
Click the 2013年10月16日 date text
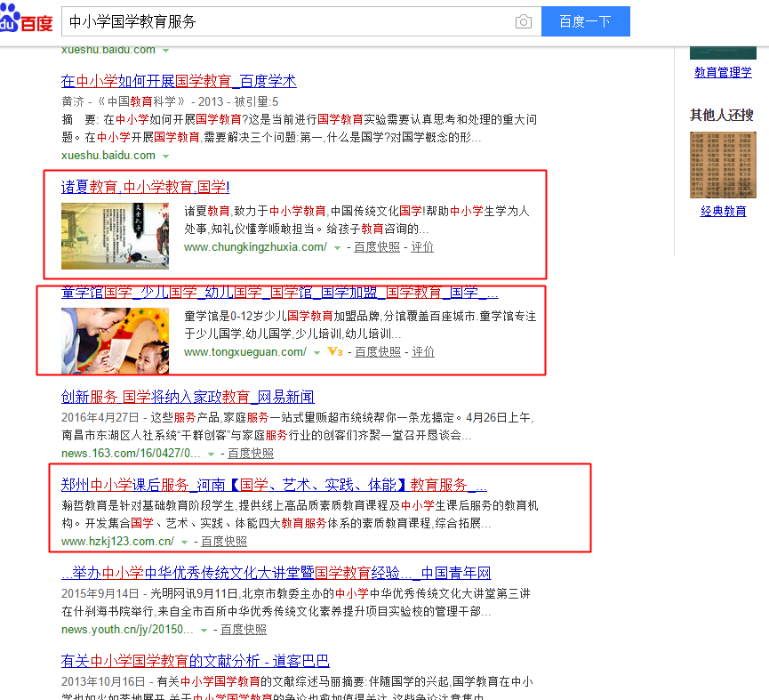(x=103, y=681)
